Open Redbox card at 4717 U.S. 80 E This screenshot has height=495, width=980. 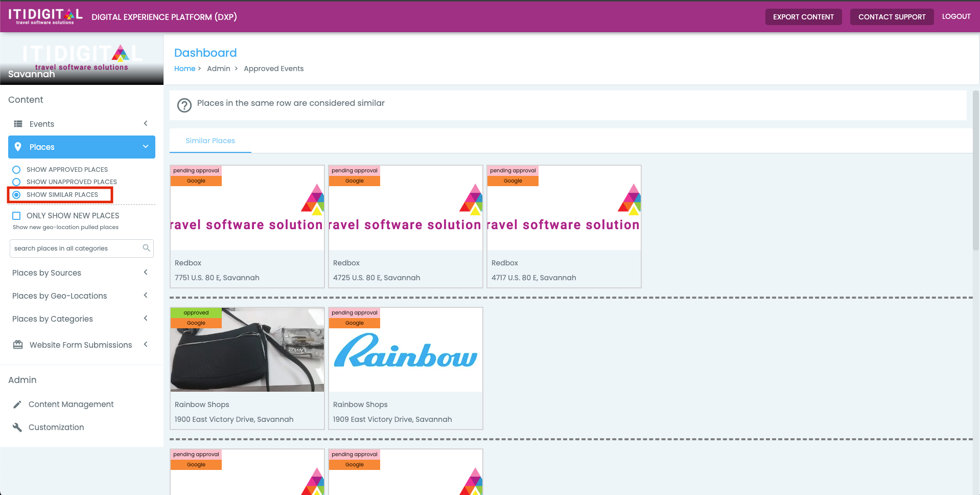(x=564, y=227)
